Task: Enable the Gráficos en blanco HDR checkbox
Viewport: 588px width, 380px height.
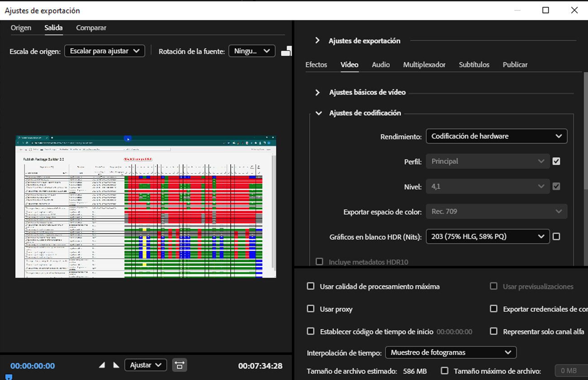Action: (556, 236)
